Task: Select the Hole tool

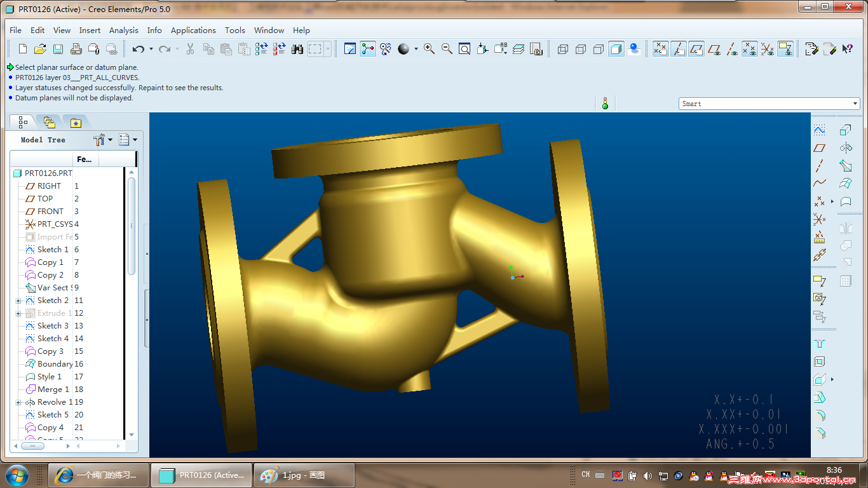Action: (x=820, y=344)
